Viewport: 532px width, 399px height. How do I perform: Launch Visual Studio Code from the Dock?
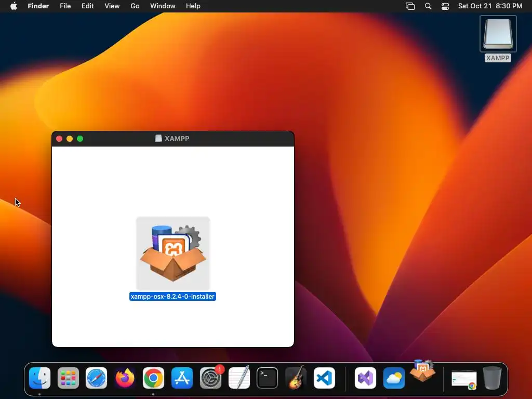click(324, 378)
